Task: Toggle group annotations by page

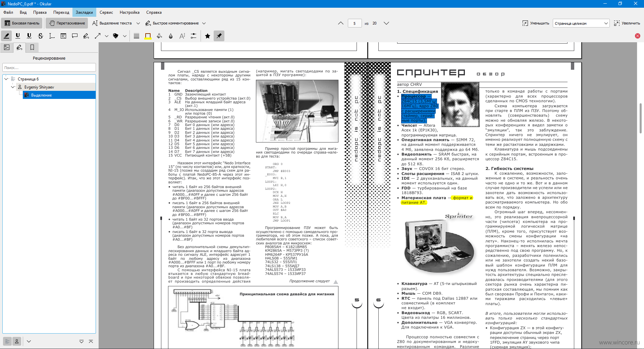Action: pyautogui.click(x=7, y=341)
